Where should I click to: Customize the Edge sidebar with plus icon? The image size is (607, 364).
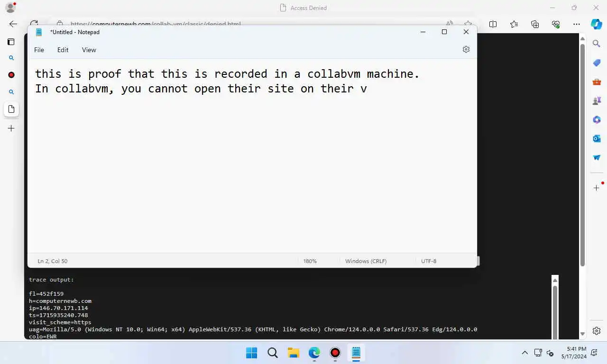click(x=597, y=188)
